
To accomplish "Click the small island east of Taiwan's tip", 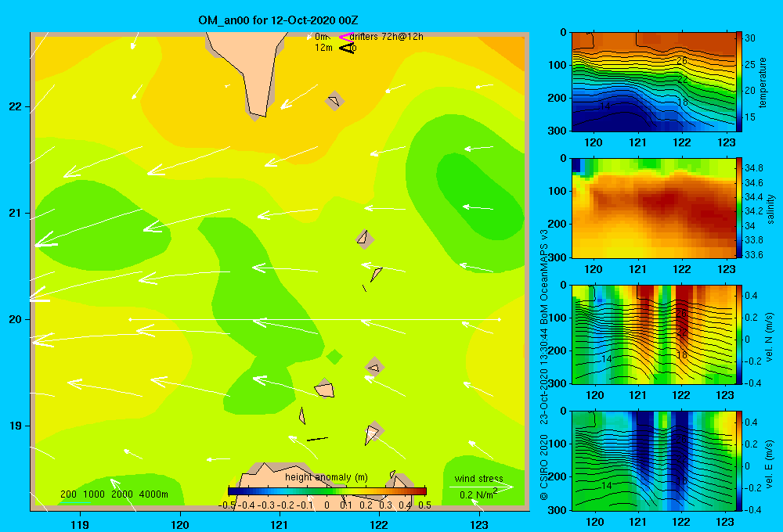I will pos(334,101).
